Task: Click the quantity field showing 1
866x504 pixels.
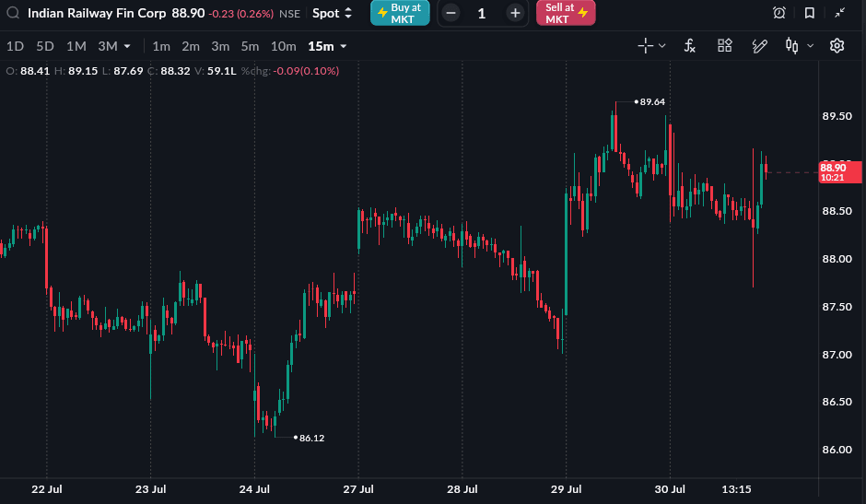Action: click(482, 13)
